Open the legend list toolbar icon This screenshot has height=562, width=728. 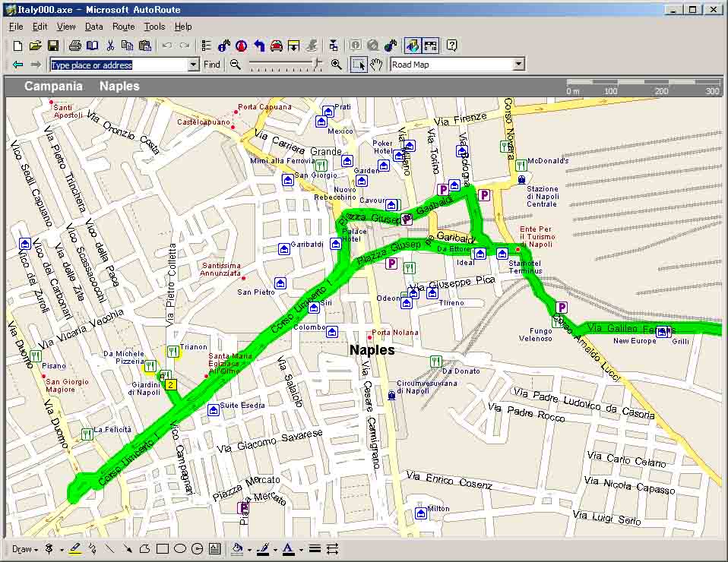point(206,46)
